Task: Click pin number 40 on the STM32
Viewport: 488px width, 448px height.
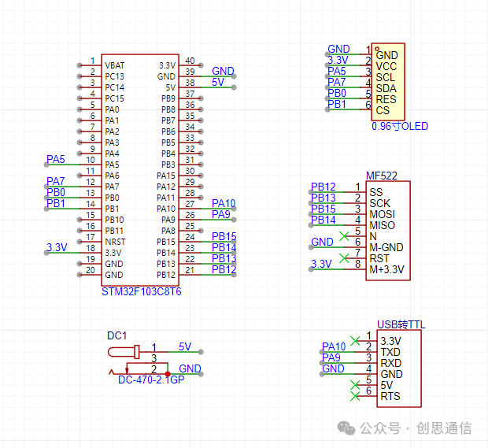Action: (x=190, y=61)
